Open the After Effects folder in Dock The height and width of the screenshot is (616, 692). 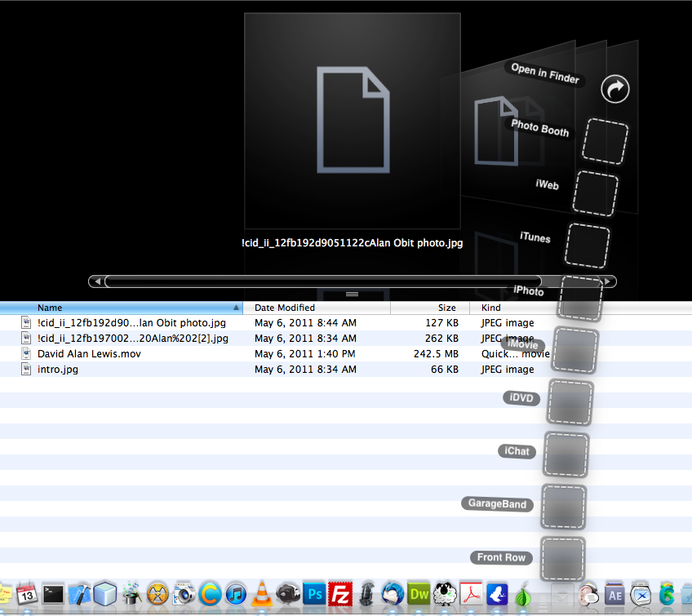[614, 595]
